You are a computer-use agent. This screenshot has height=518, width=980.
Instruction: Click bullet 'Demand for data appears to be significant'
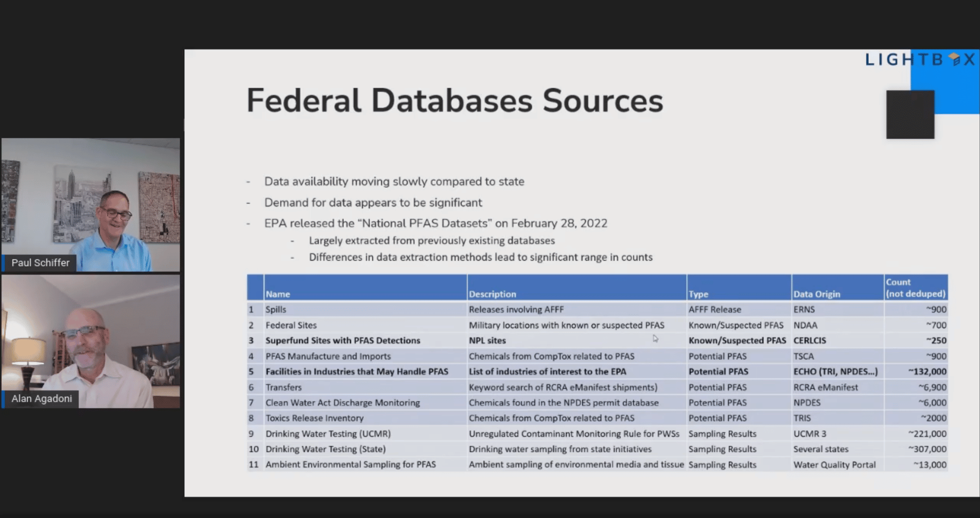click(373, 203)
